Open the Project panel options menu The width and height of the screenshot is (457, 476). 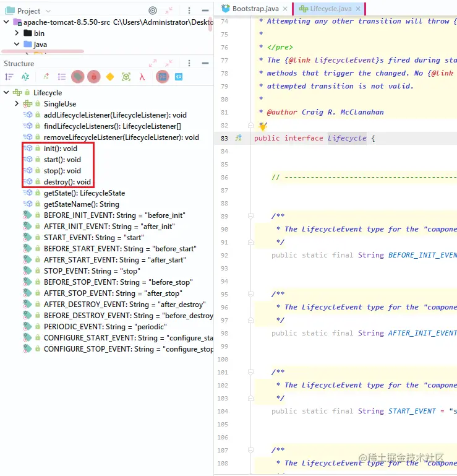coord(189,11)
